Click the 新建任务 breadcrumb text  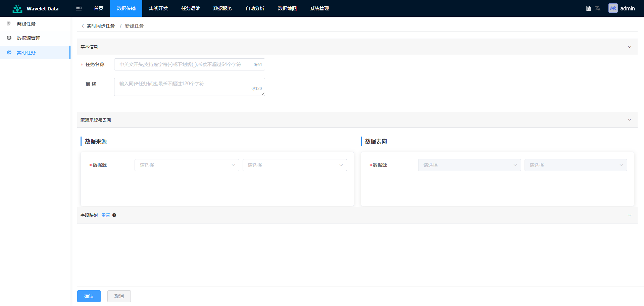[134, 26]
